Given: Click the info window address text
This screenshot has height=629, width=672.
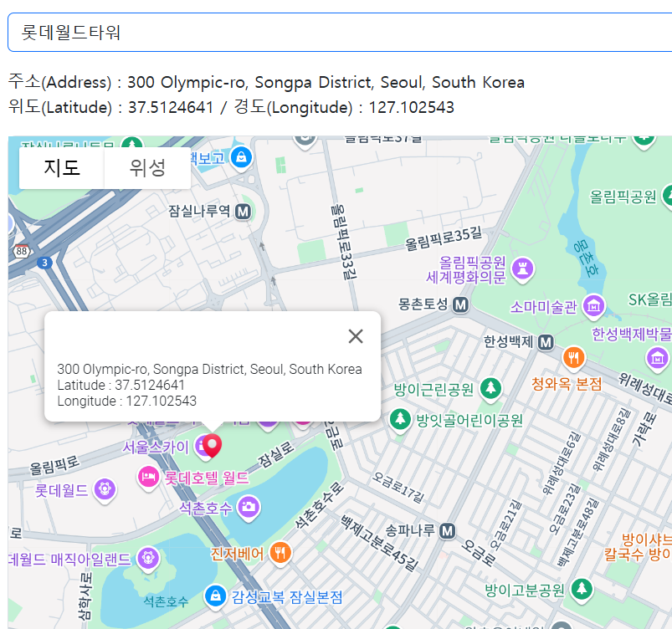Looking at the screenshot, I should click(x=209, y=369).
